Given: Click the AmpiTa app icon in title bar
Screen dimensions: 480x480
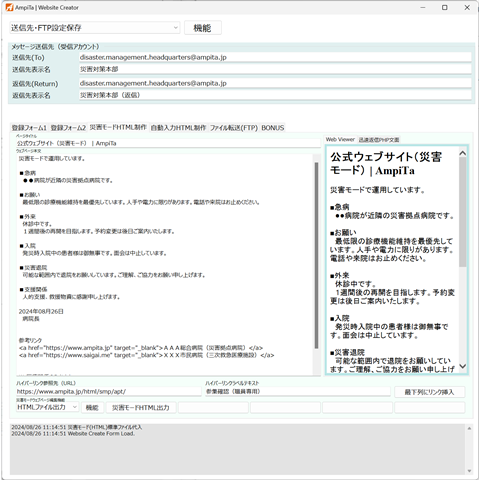Looking at the screenshot, I should (x=9, y=7).
